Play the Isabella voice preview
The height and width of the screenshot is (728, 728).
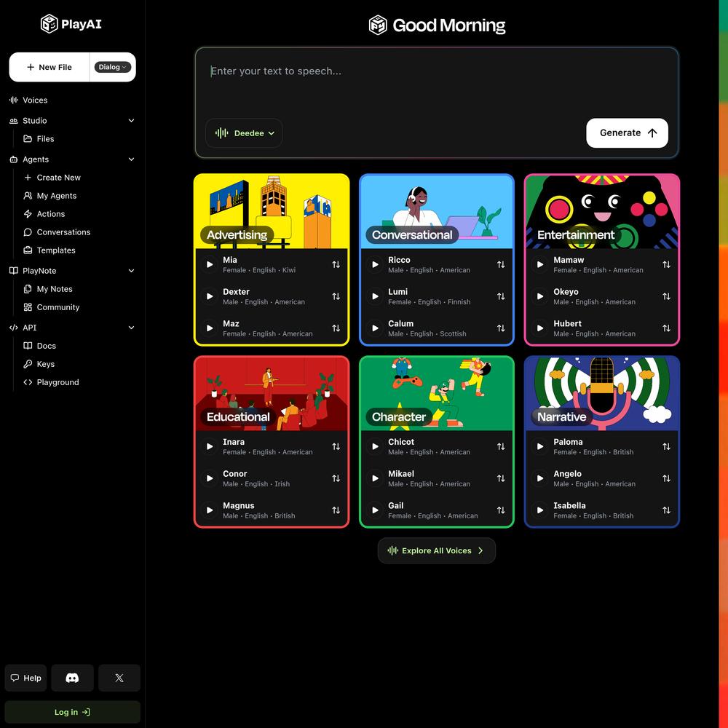coord(540,510)
